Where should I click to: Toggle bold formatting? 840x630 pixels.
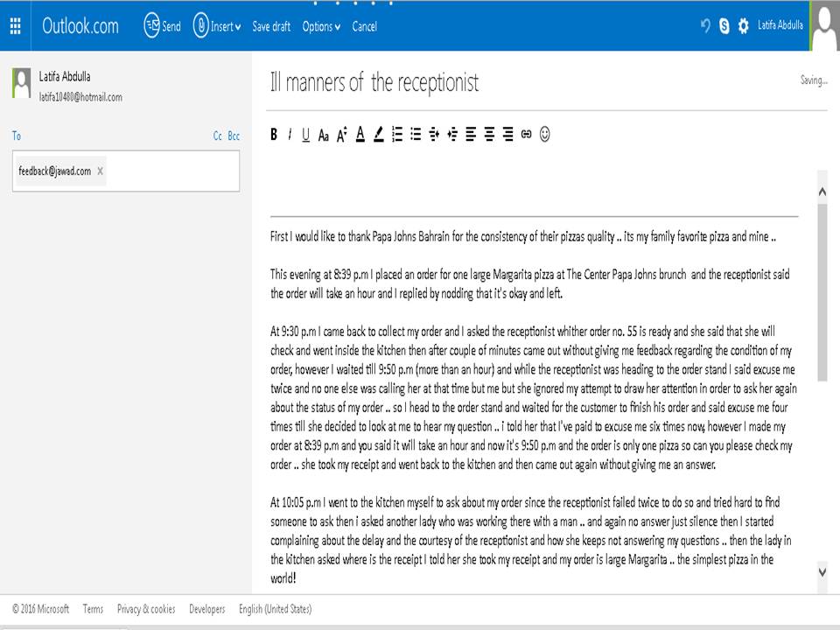(273, 135)
